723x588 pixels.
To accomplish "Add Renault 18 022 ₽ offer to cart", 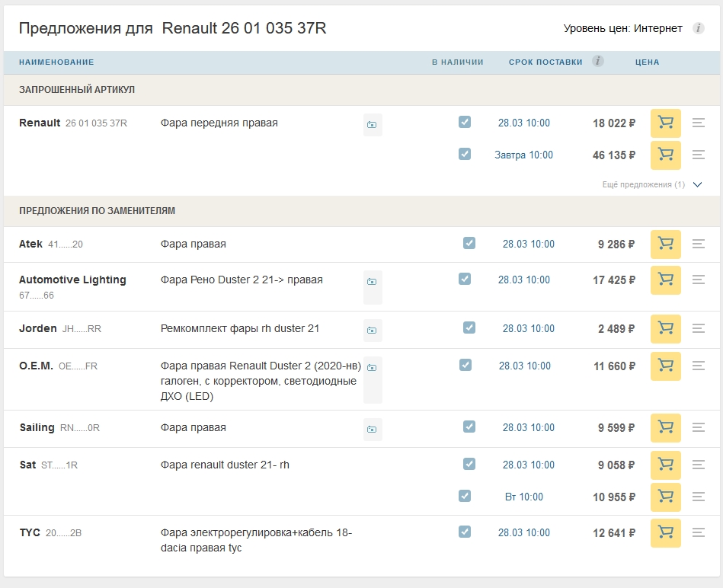I will pyautogui.click(x=665, y=123).
